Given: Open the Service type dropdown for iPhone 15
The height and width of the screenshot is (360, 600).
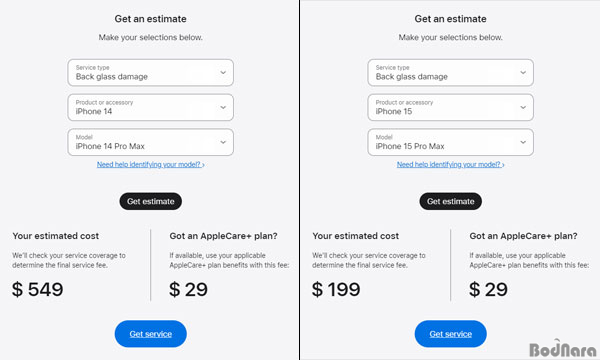Looking at the screenshot, I should [450, 72].
